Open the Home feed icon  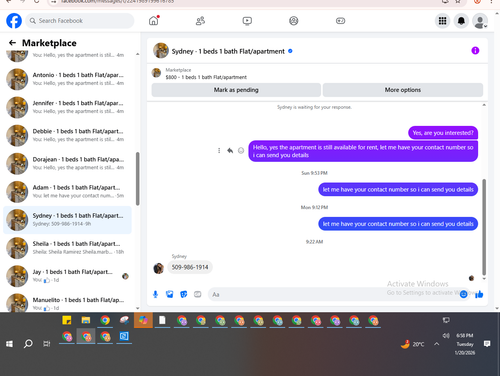coord(154,21)
